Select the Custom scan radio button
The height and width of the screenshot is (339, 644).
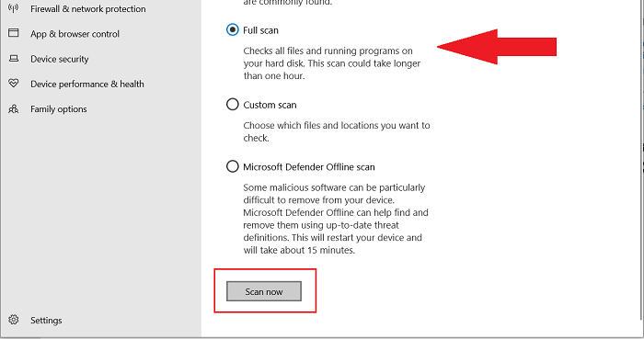pos(233,104)
